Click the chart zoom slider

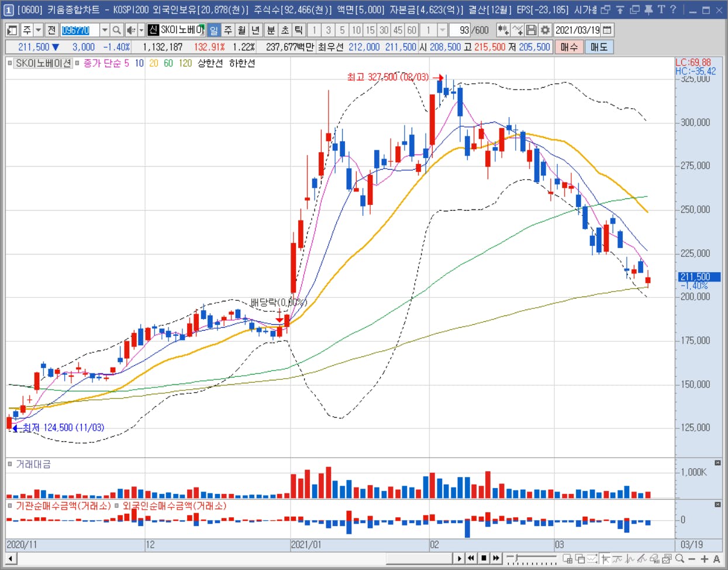click(531, 558)
